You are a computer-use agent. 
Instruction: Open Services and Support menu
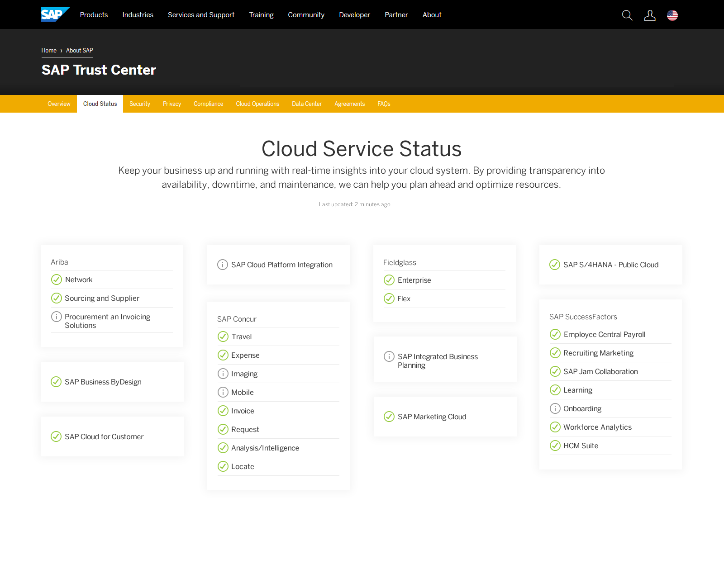click(201, 15)
